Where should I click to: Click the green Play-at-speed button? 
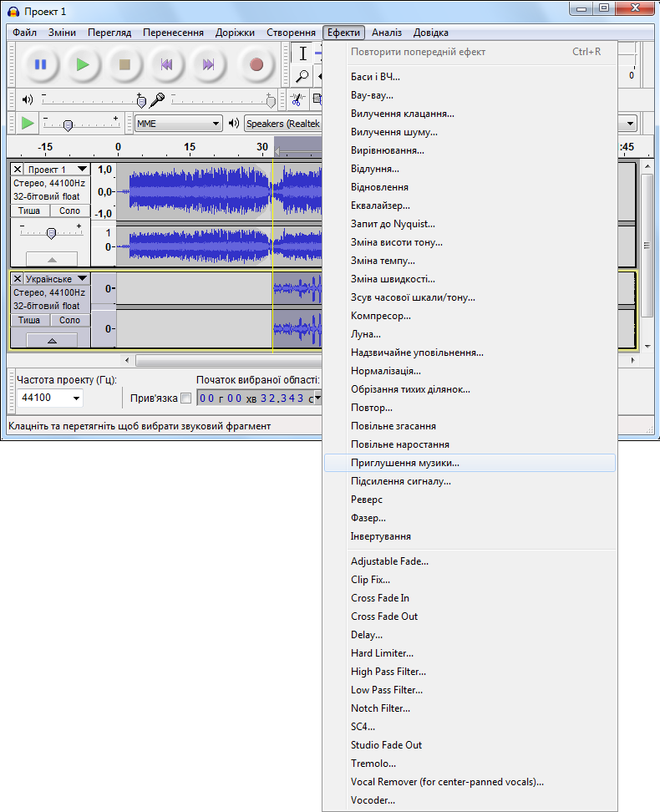click(28, 124)
